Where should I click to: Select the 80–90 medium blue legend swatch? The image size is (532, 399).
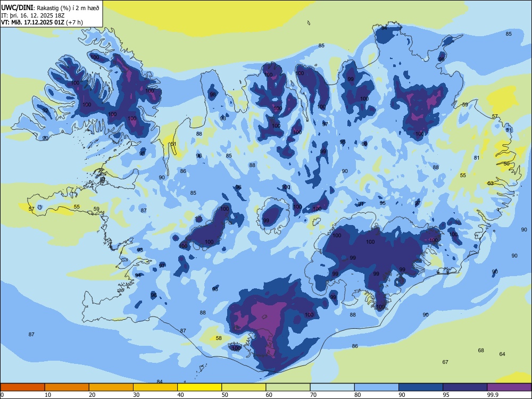point(377,387)
